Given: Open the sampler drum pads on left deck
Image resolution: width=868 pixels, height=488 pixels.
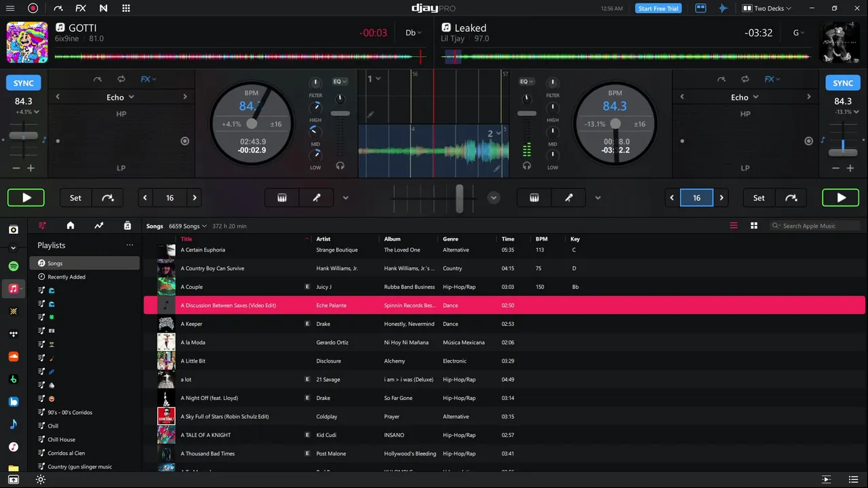Looking at the screenshot, I should [282, 198].
